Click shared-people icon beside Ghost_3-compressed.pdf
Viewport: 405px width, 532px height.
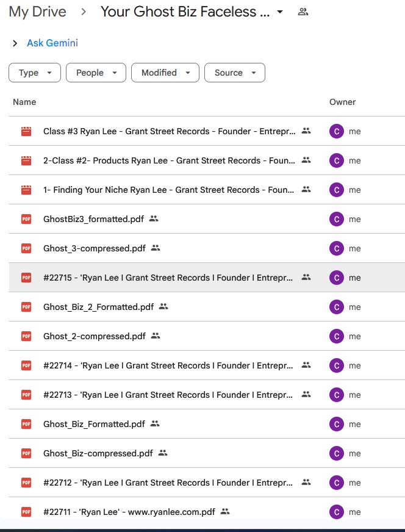point(156,248)
